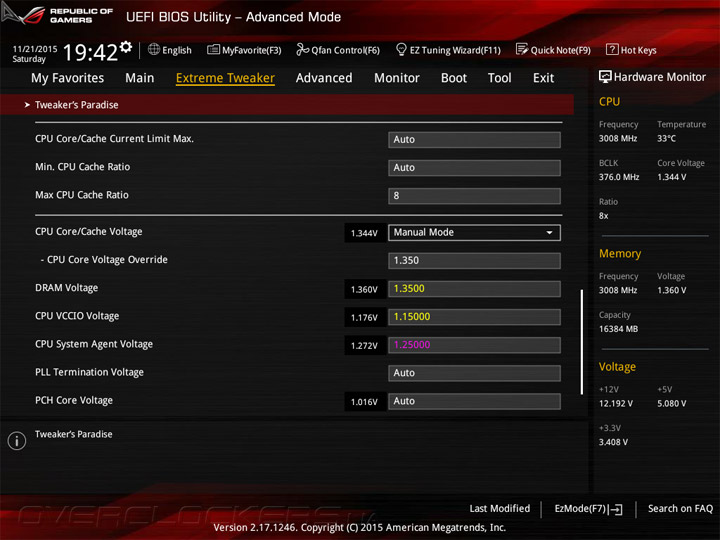Click the 1.344V CPU Core/Cache readout
Image resolution: width=720 pixels, height=540 pixels.
pos(365,233)
